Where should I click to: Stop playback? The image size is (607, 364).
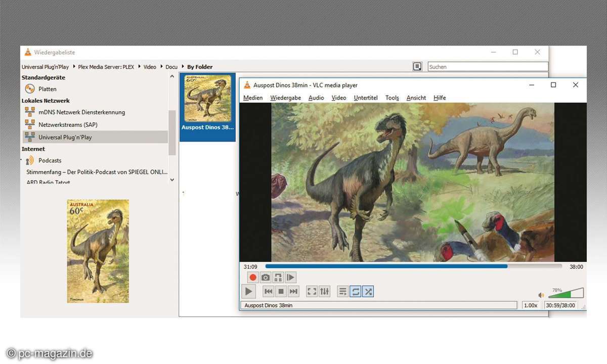pyautogui.click(x=281, y=291)
